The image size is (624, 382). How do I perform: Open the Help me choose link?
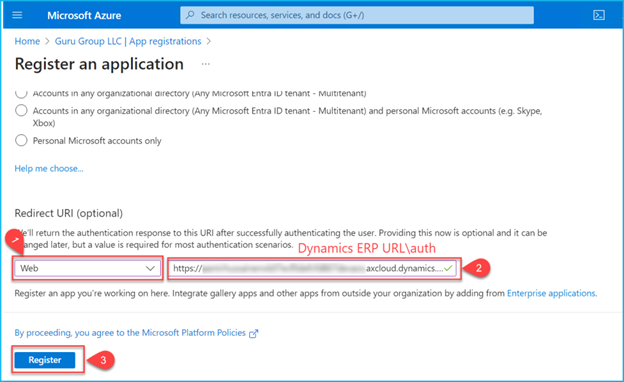[49, 168]
